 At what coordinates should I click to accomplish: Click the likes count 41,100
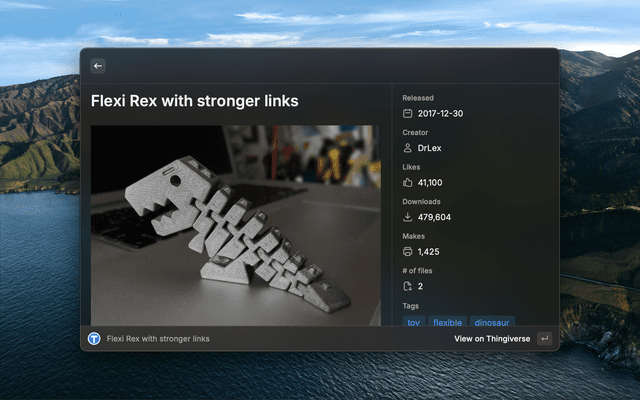pos(430,183)
